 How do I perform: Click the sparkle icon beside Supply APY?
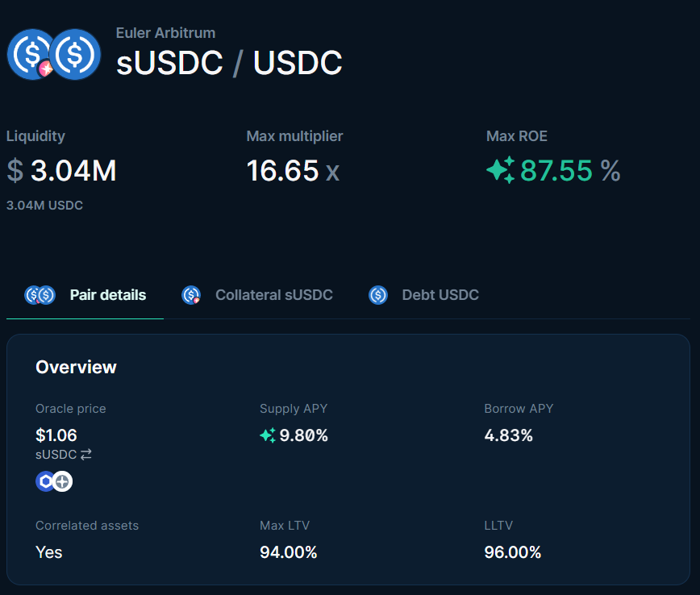tap(268, 435)
